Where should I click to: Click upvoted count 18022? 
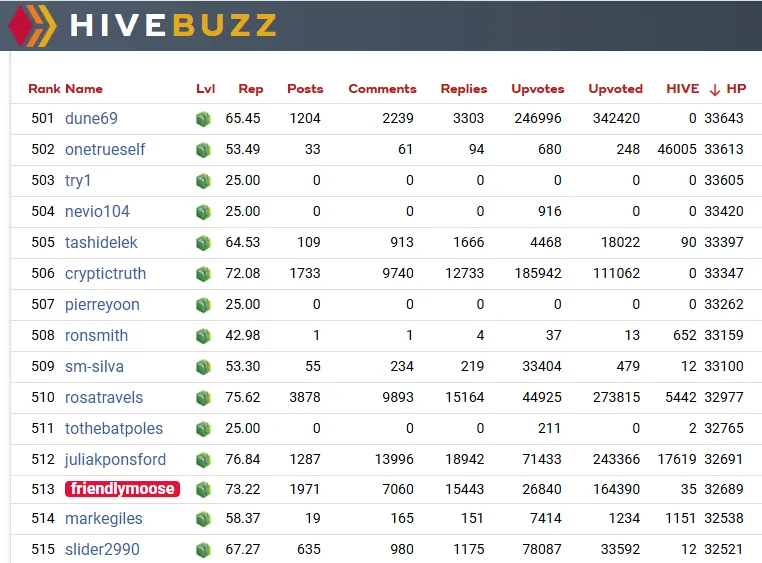pos(620,242)
